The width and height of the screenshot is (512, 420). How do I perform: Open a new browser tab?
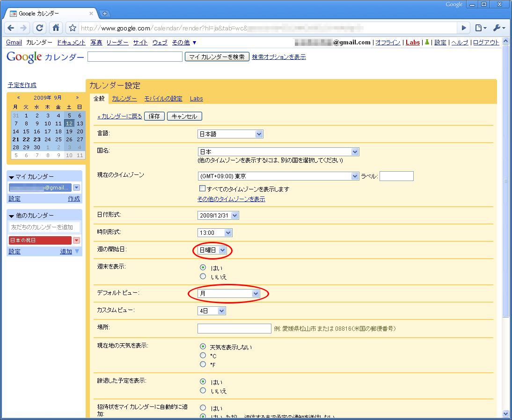coord(105,14)
